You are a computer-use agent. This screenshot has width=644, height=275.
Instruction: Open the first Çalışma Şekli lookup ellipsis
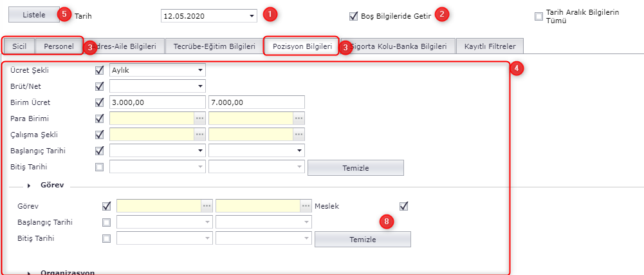[x=200, y=134]
